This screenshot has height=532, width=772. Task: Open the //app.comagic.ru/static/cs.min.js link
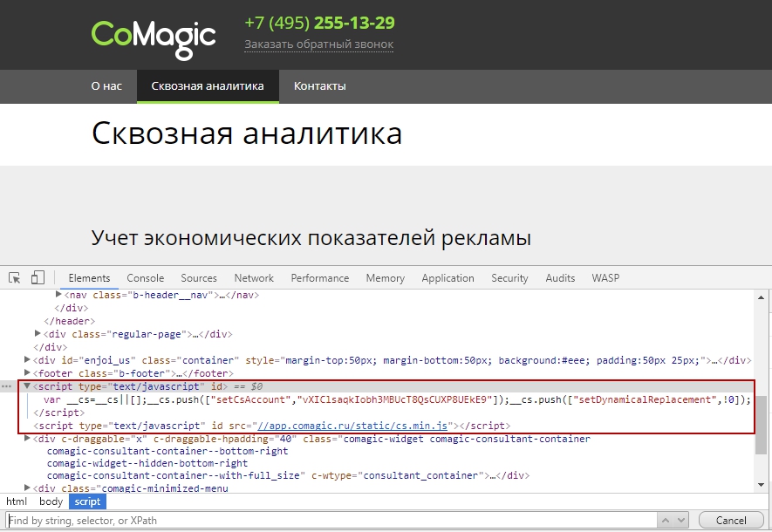pos(352,426)
